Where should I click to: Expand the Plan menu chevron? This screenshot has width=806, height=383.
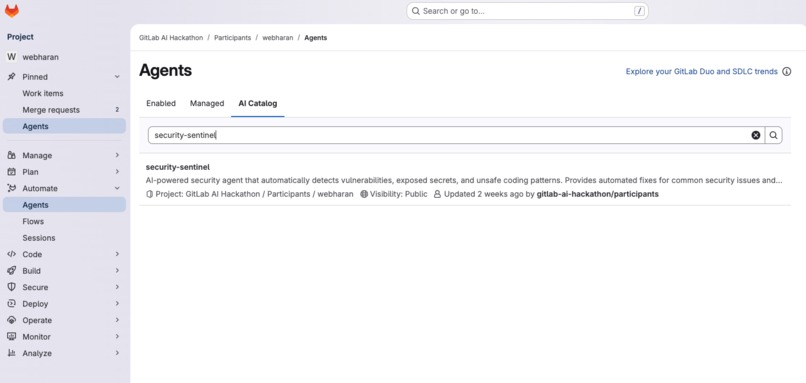click(x=117, y=172)
